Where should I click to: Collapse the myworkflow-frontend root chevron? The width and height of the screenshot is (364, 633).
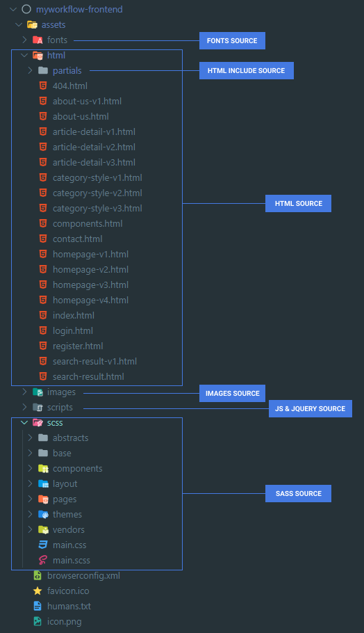13,9
